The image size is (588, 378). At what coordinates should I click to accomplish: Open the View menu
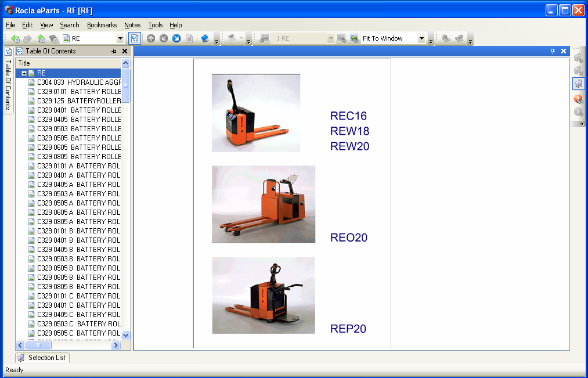pyautogui.click(x=46, y=25)
